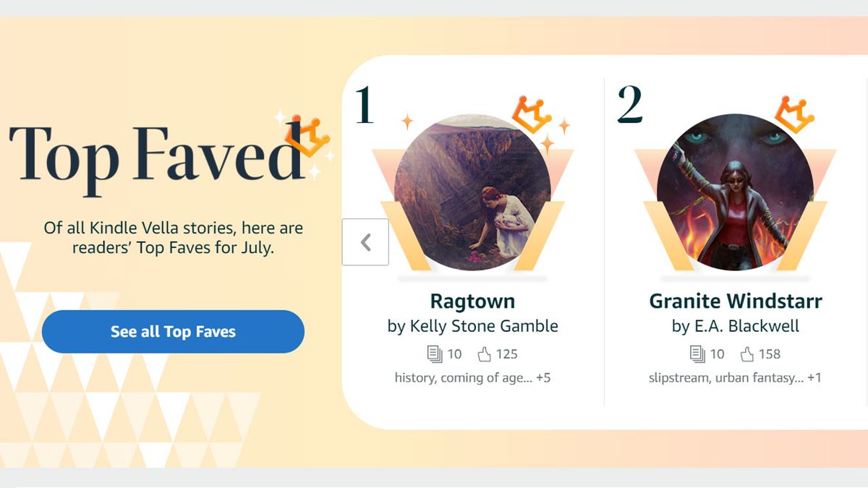The height and width of the screenshot is (488, 868).
Task: Click the crown icon beside Top Faved
Action: 307,136
